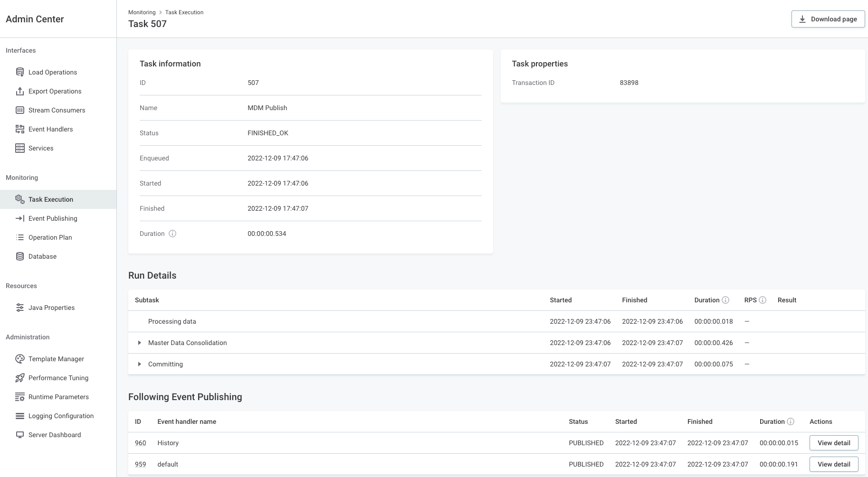Click the Monitoring breadcrumb link
The image size is (868, 477).
click(142, 12)
